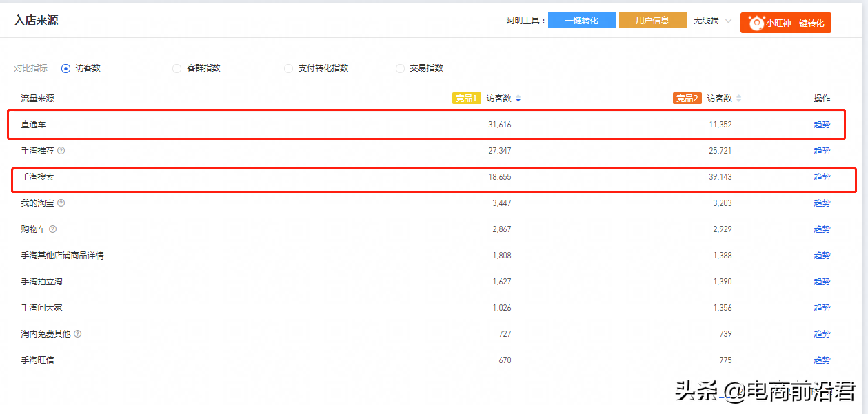Screen dimensions: 868x414
Task: Click help icon next to 手淘推荐
Action: point(61,151)
